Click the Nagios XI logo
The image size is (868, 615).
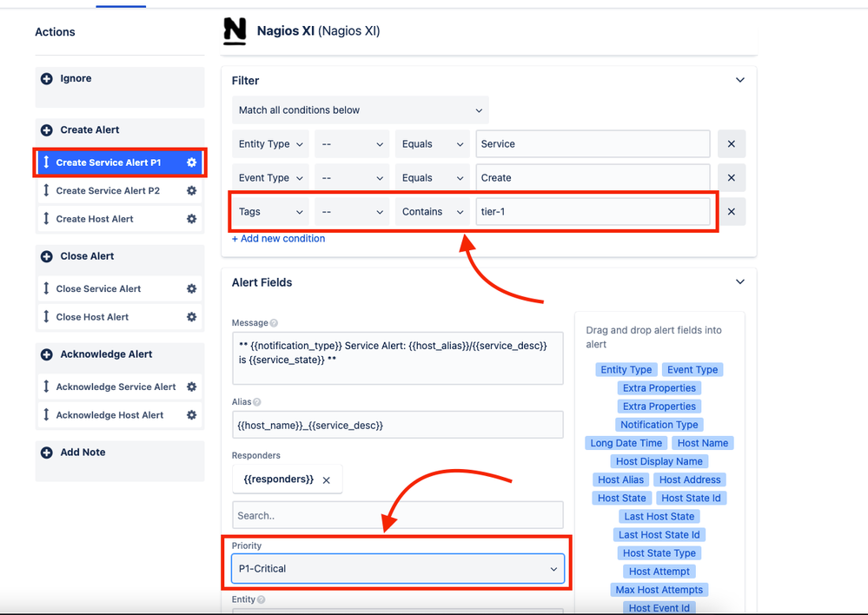[x=235, y=31]
